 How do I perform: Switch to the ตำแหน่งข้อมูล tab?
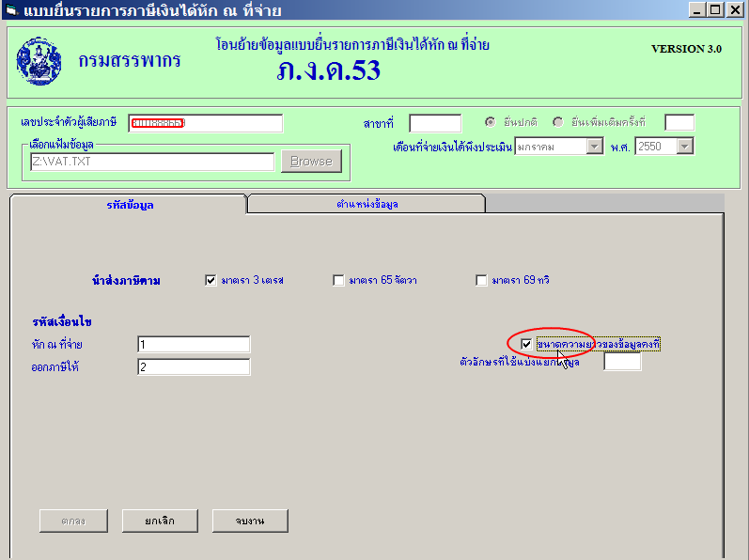click(x=366, y=203)
